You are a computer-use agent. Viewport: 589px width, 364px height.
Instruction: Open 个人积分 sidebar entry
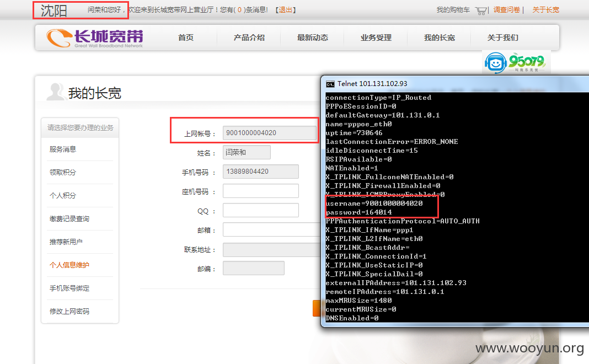pos(63,196)
